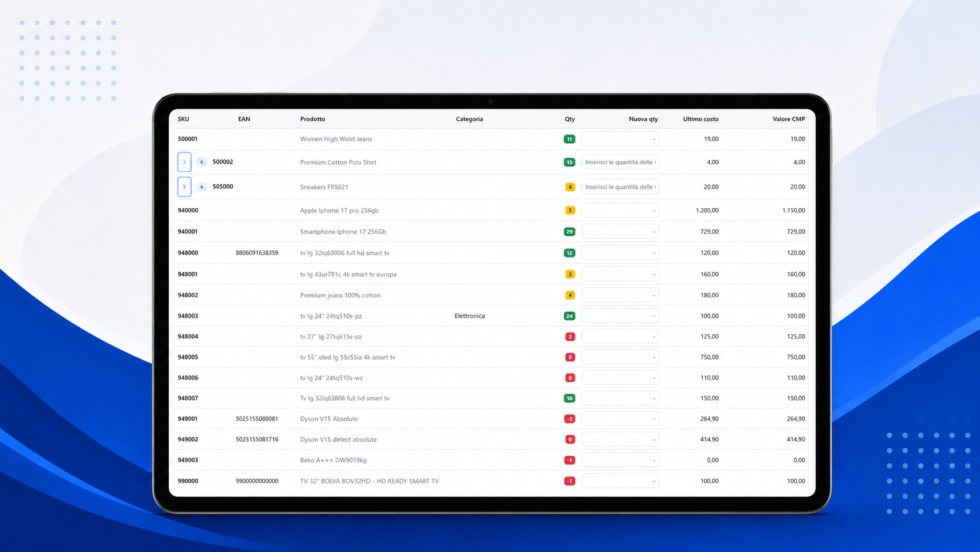The image size is (980, 552).
Task: Click variant count badge beside SKU 505000
Action: point(202,187)
